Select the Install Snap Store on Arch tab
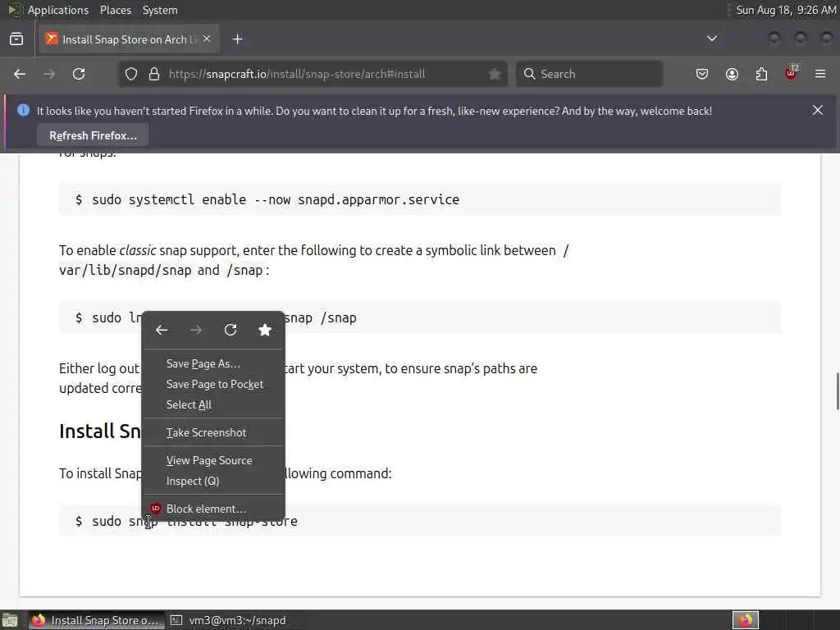 click(x=129, y=39)
